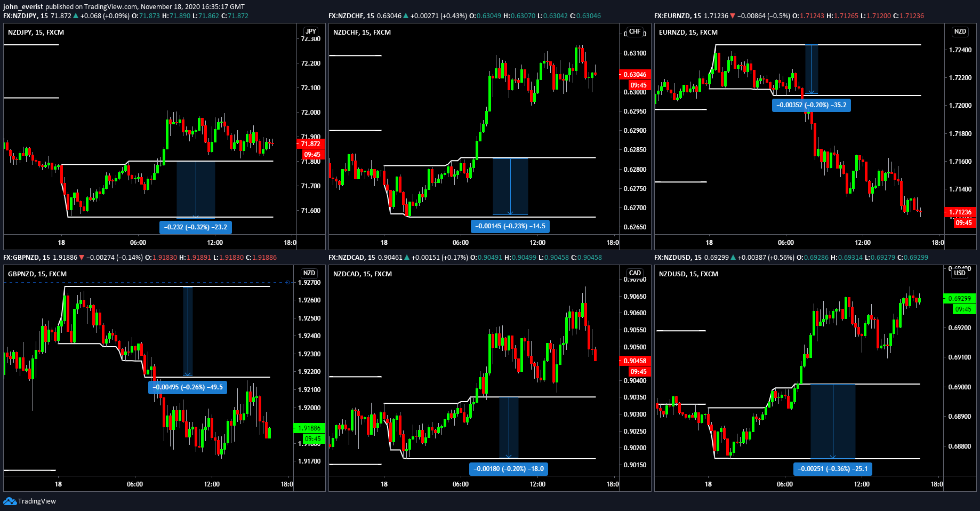The height and width of the screenshot is (511, 980).
Task: Click the NZDUSD measurement label -0.00251 (-0.36%) -25.1
Action: pyautogui.click(x=833, y=469)
